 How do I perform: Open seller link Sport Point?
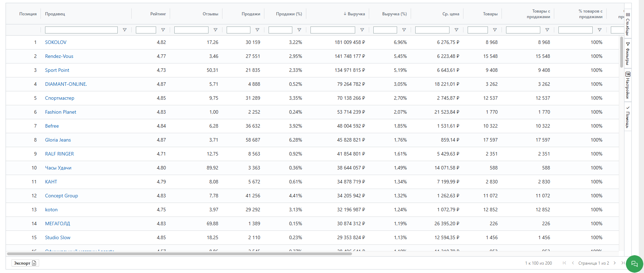click(57, 70)
